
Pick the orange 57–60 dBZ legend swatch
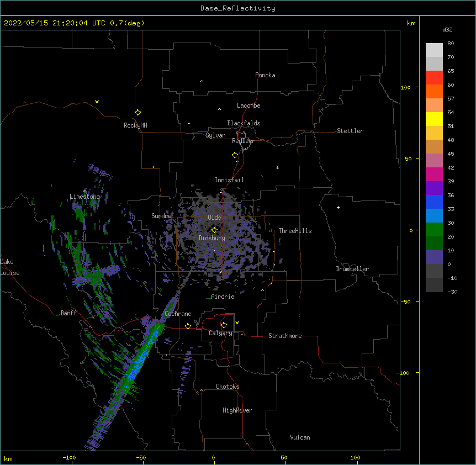(434, 91)
